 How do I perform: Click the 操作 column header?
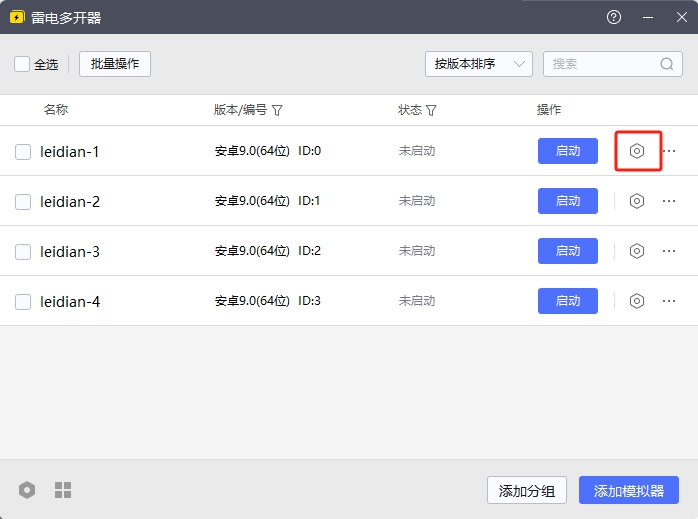tap(549, 109)
